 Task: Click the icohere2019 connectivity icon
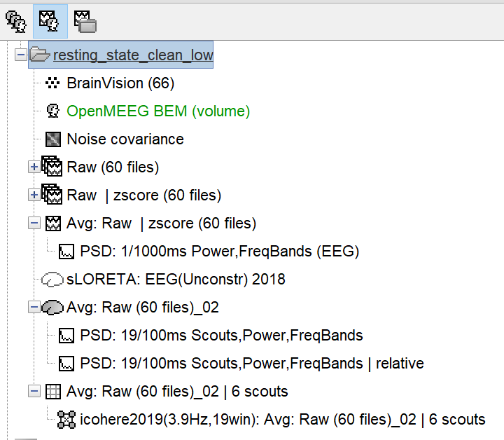66,420
